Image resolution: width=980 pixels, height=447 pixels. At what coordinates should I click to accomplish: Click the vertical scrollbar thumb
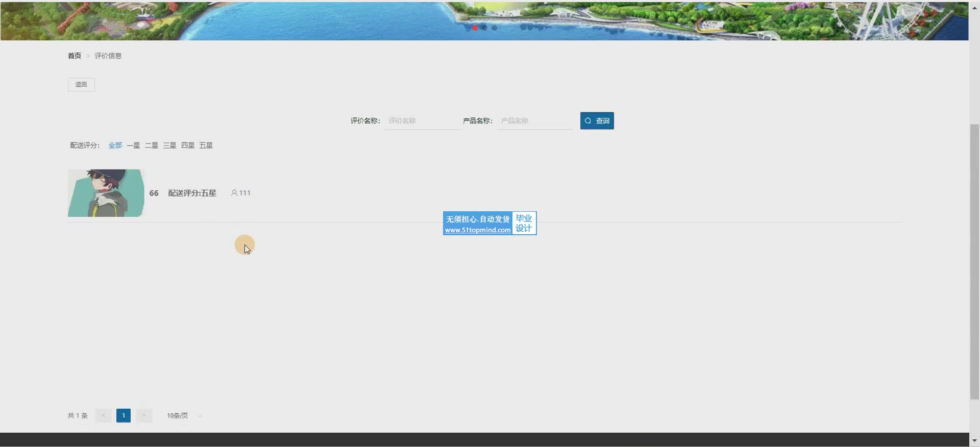(x=974, y=260)
